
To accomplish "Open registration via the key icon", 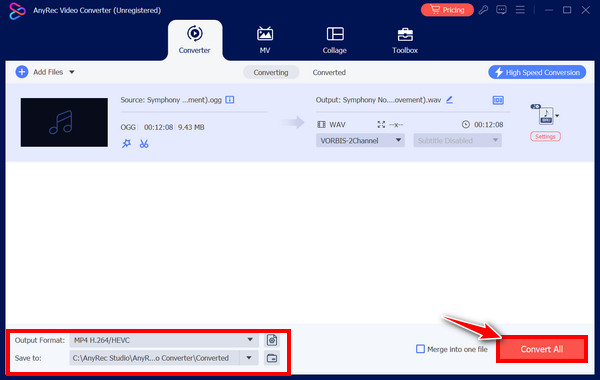I will (483, 10).
